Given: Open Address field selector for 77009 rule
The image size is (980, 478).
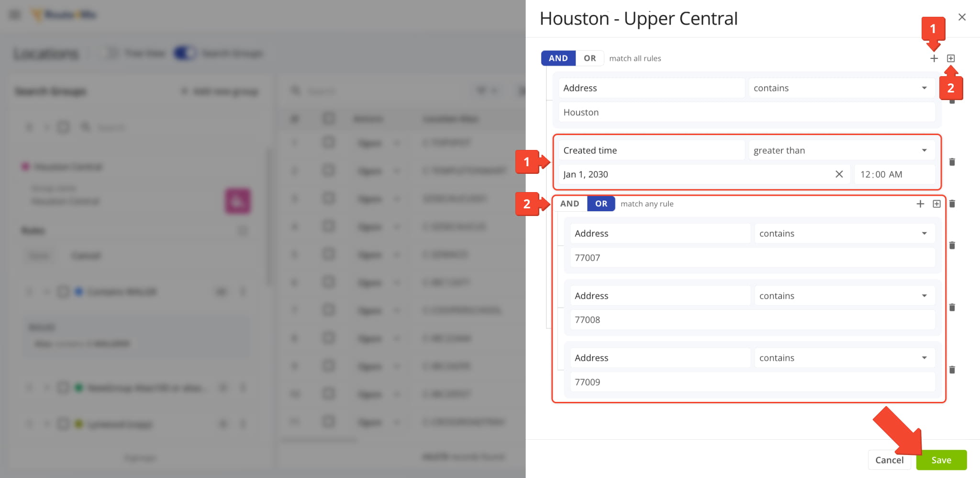Looking at the screenshot, I should (660, 358).
